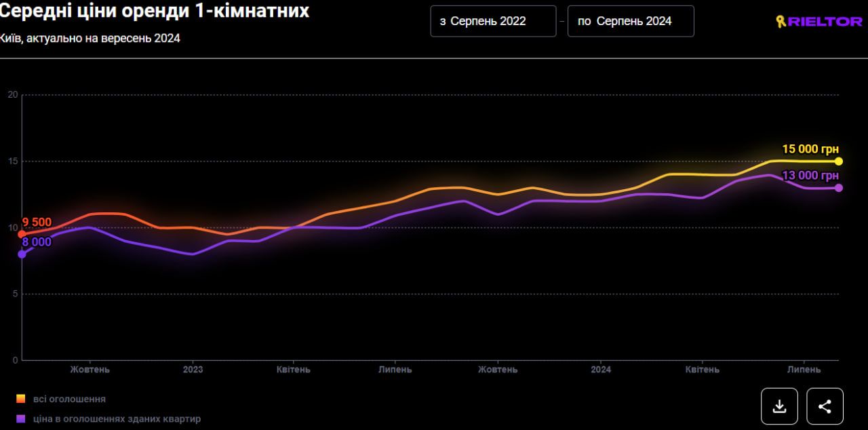Click the '2024' x-axis label
868x430 pixels.
pos(601,370)
